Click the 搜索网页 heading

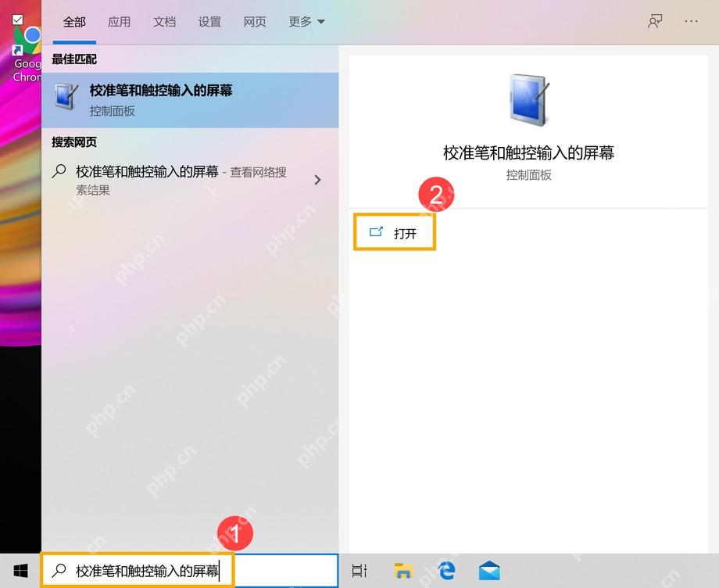coord(73,142)
